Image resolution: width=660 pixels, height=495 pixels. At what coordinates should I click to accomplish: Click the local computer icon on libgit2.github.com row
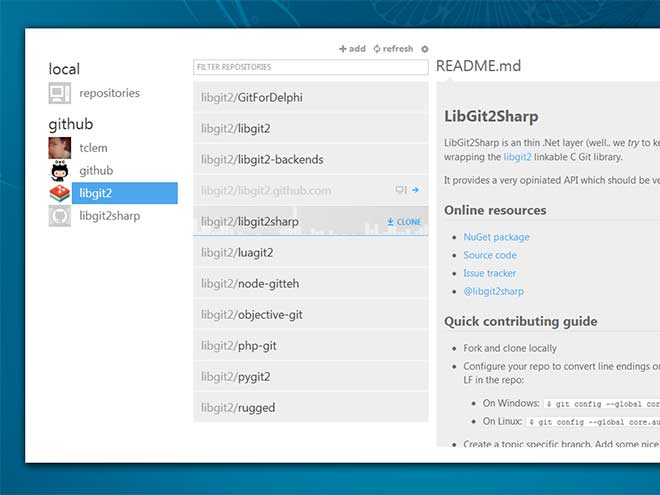[x=401, y=190]
